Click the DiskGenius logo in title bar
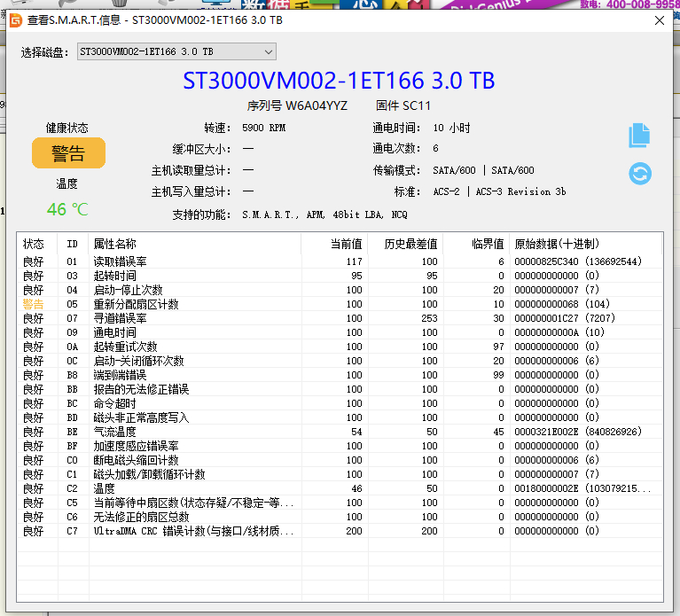 click(16, 20)
